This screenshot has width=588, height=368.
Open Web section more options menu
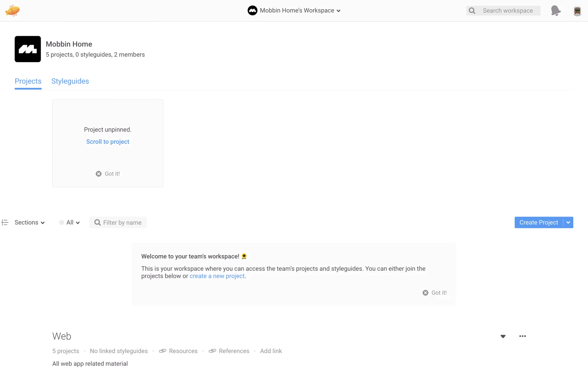522,336
